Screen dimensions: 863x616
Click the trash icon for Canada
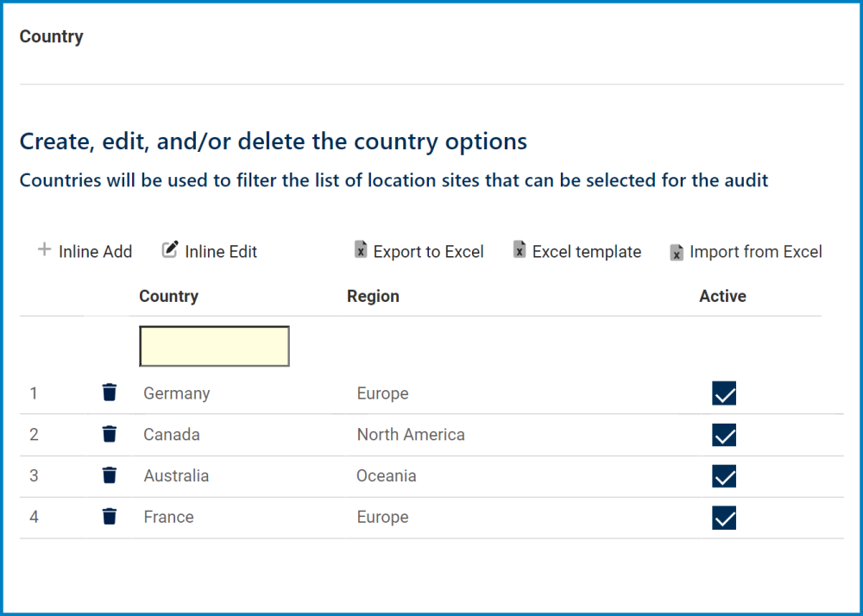point(110,434)
